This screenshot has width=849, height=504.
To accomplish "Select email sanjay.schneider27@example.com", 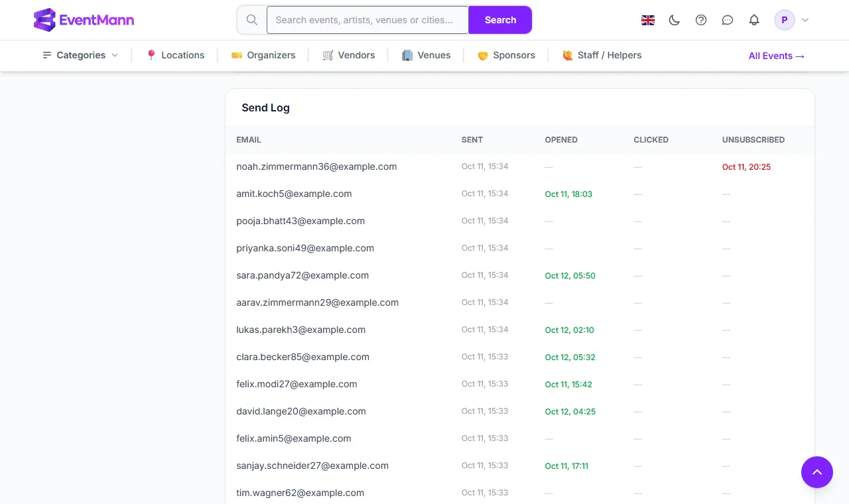I will 312,466.
